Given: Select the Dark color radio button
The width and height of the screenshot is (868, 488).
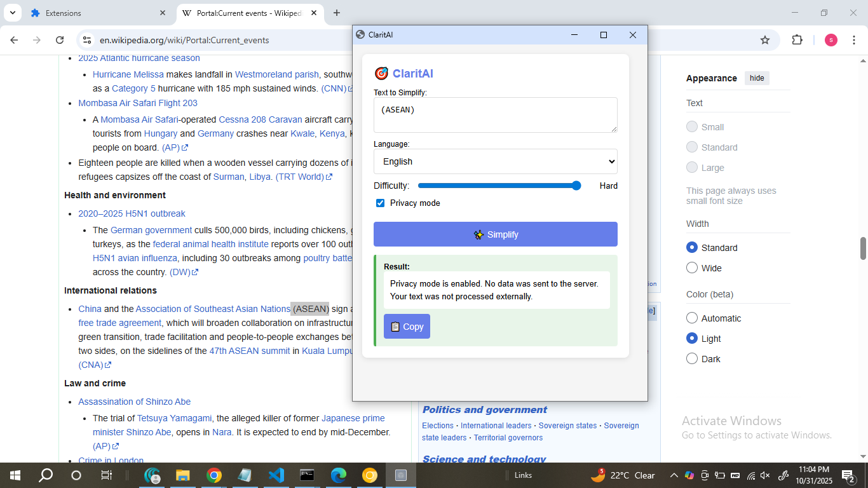Looking at the screenshot, I should point(692,358).
